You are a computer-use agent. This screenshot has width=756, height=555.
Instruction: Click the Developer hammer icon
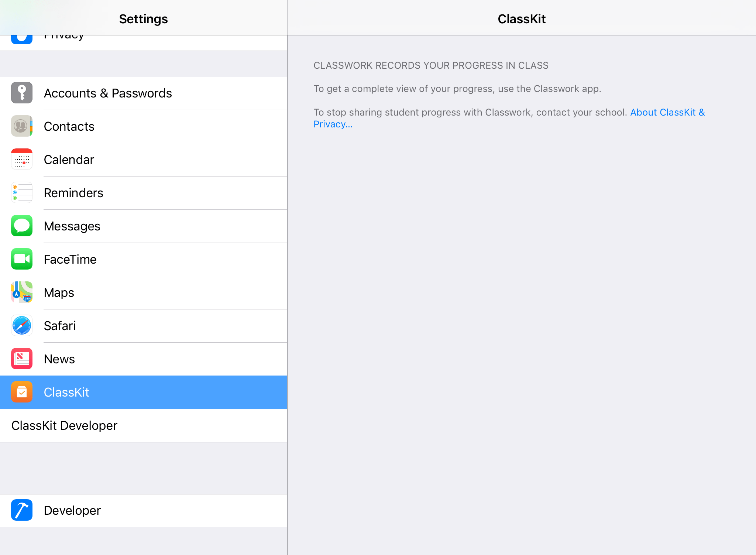[21, 510]
